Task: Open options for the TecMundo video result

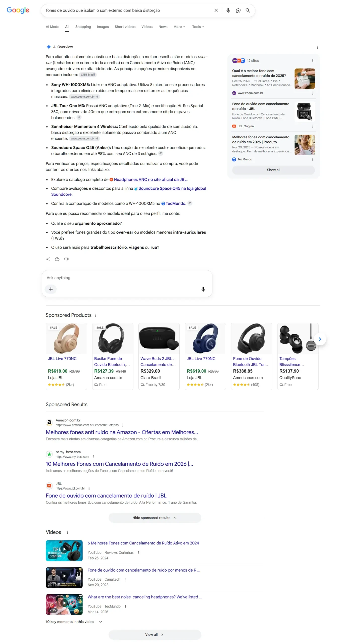Action: (125, 607)
